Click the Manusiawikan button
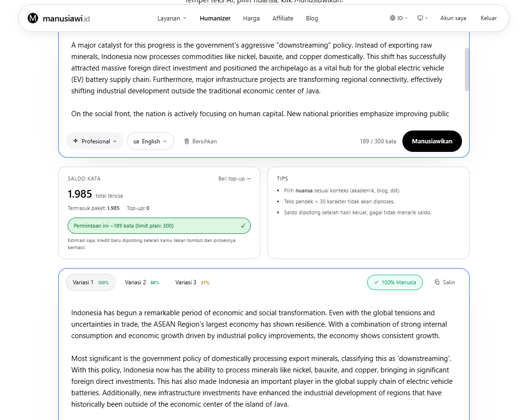Screen dimensions: 523x420 (432, 141)
